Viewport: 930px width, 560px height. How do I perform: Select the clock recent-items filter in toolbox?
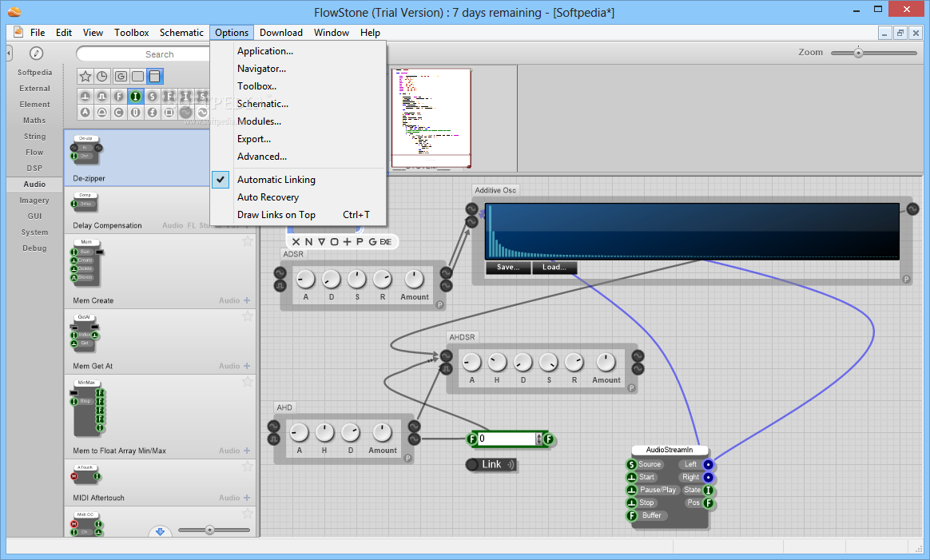point(102,76)
